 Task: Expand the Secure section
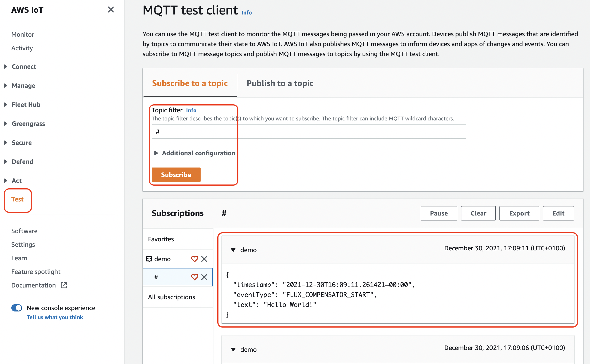tap(5, 143)
